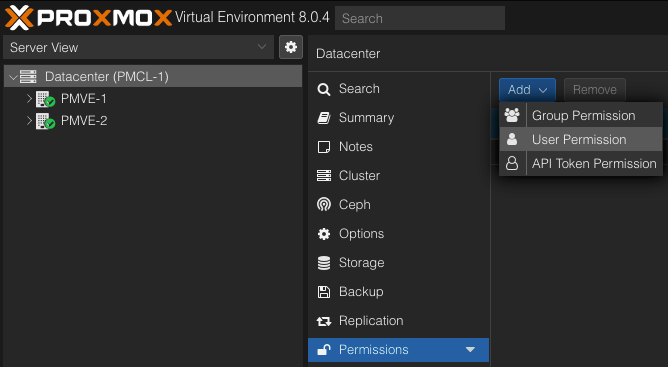668x367 pixels.
Task: Choose API Token Permission from menu
Action: 581,163
